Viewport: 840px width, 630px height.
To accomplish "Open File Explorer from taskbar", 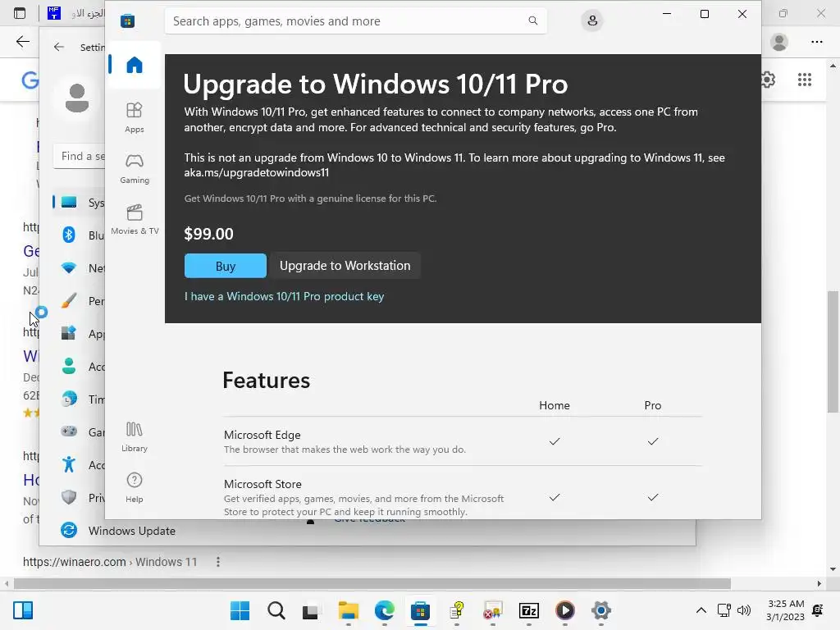I will point(348,610).
